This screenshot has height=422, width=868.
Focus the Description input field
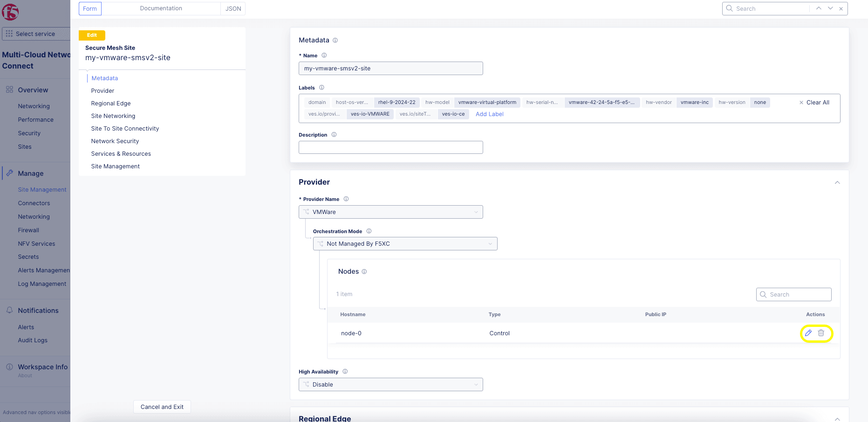pos(390,147)
